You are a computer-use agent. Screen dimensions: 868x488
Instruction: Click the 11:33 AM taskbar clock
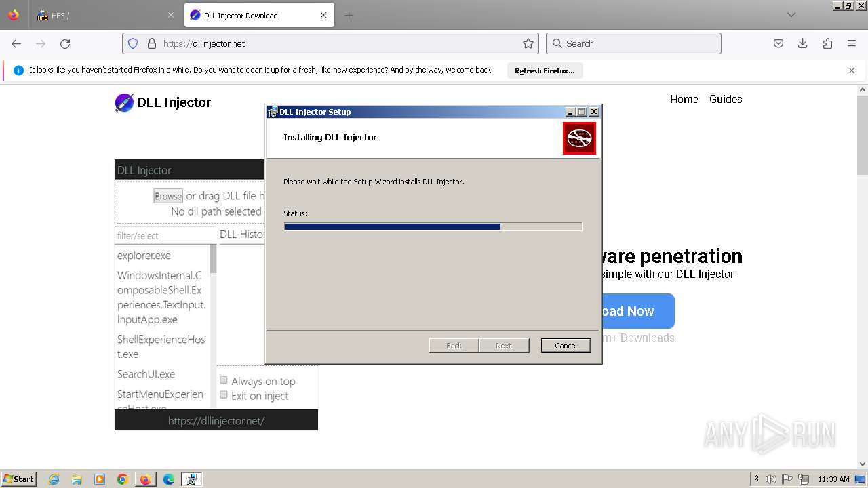tap(833, 479)
